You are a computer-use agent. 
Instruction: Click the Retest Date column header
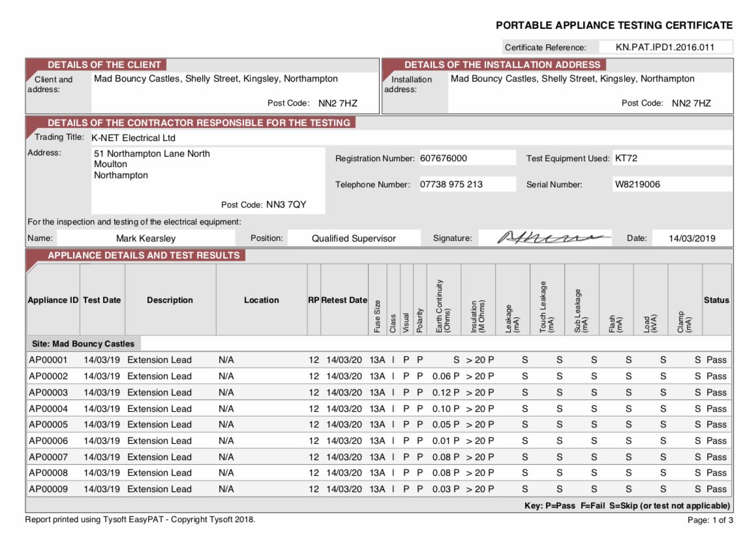point(344,300)
